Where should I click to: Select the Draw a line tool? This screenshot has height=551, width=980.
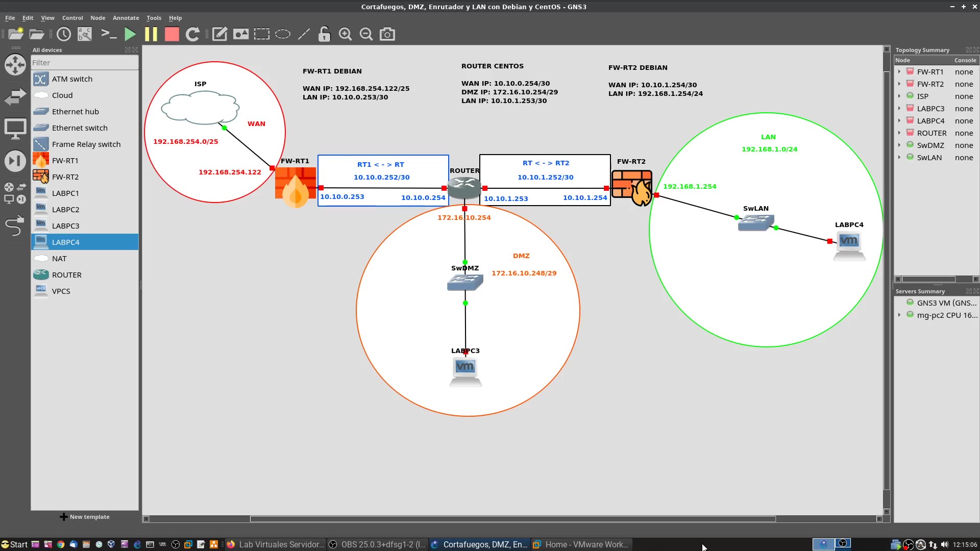[304, 34]
